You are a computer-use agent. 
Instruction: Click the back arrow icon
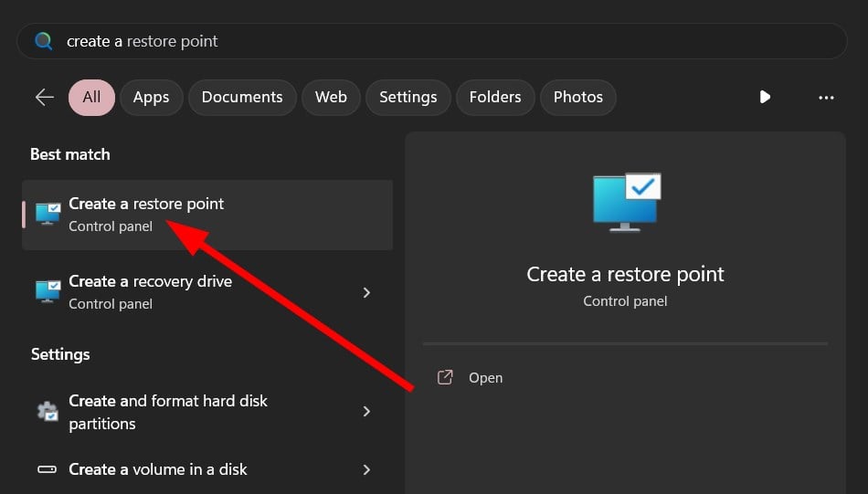tap(44, 97)
